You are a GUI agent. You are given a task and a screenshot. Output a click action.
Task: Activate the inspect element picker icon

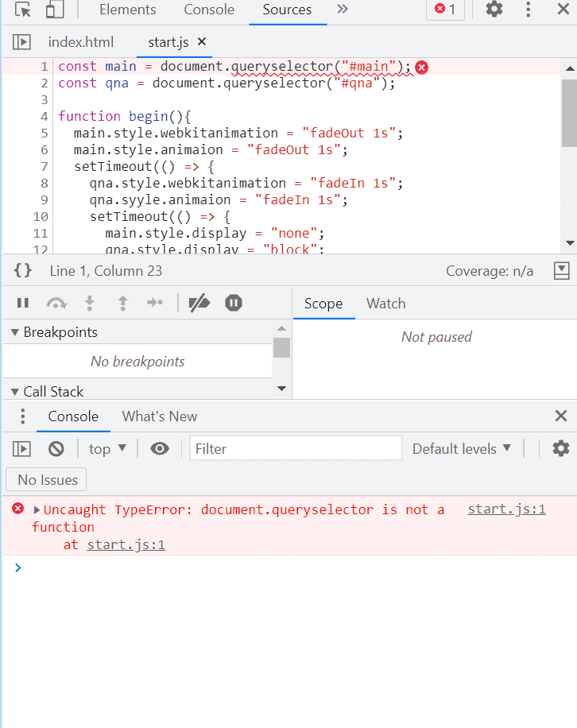click(23, 10)
